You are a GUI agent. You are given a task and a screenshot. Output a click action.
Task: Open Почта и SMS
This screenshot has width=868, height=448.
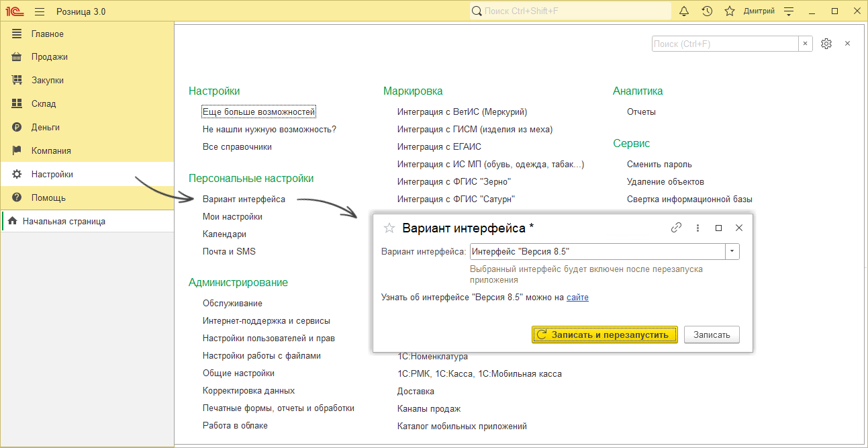[x=229, y=251]
